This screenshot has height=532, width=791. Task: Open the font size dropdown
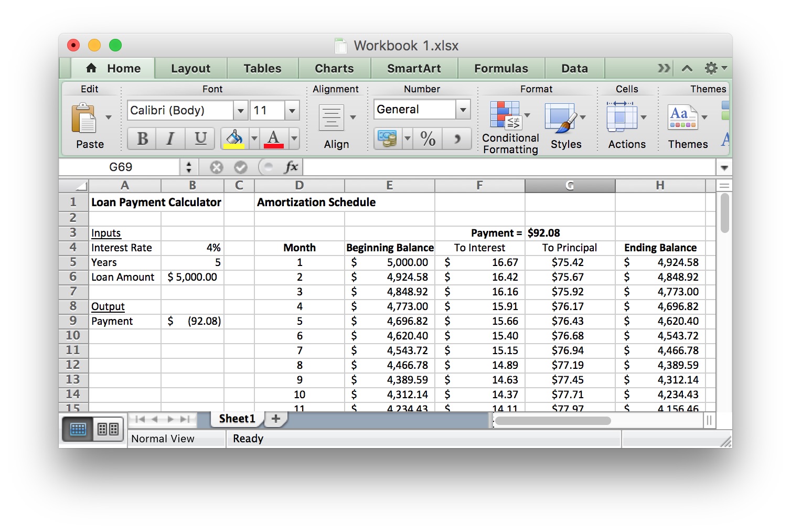point(292,111)
